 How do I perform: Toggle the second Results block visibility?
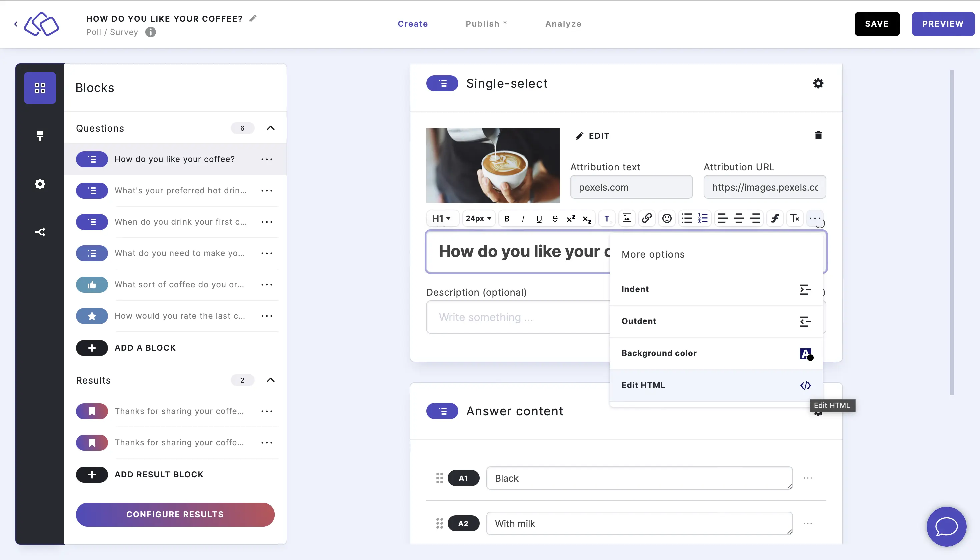click(x=94, y=443)
